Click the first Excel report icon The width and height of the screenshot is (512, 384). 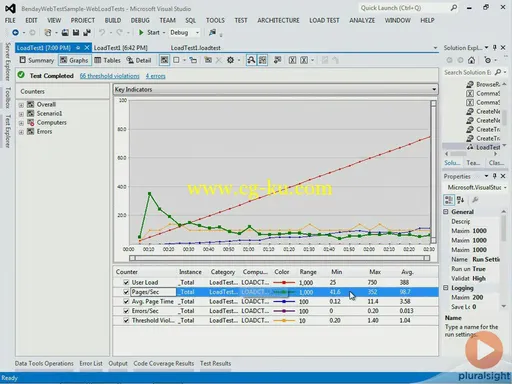tap(292, 60)
